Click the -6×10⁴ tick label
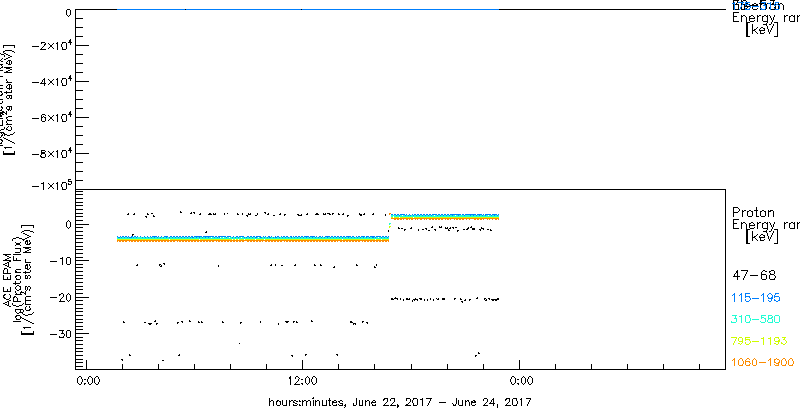 tap(51, 118)
